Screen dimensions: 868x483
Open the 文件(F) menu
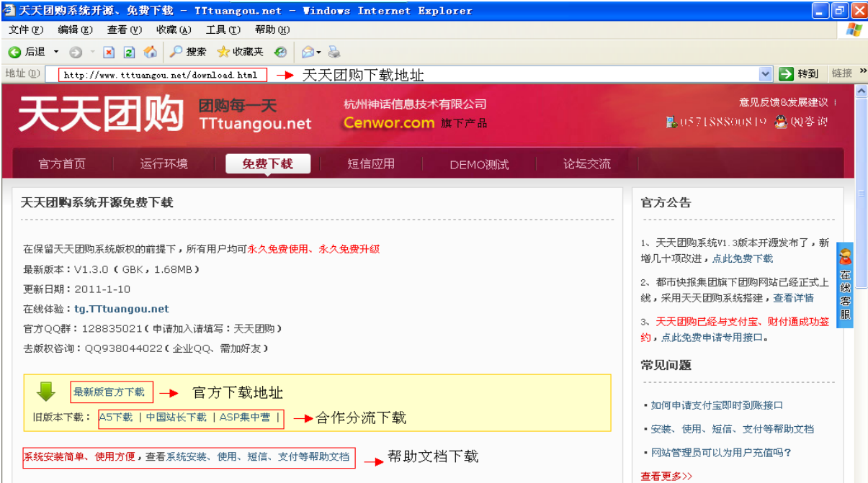tap(26, 30)
